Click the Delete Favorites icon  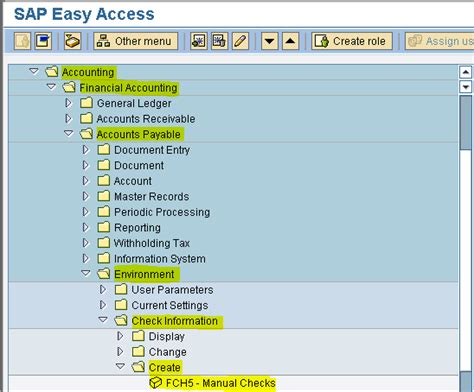pos(219,41)
